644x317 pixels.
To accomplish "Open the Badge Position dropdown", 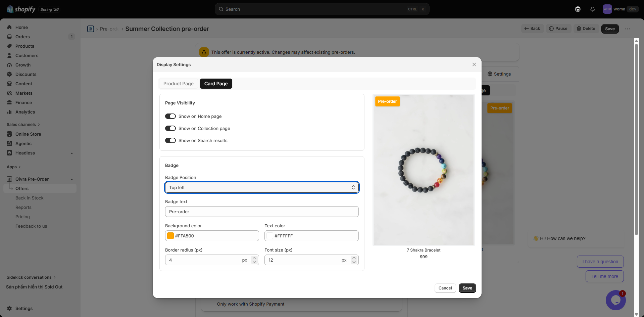I will pos(262,187).
